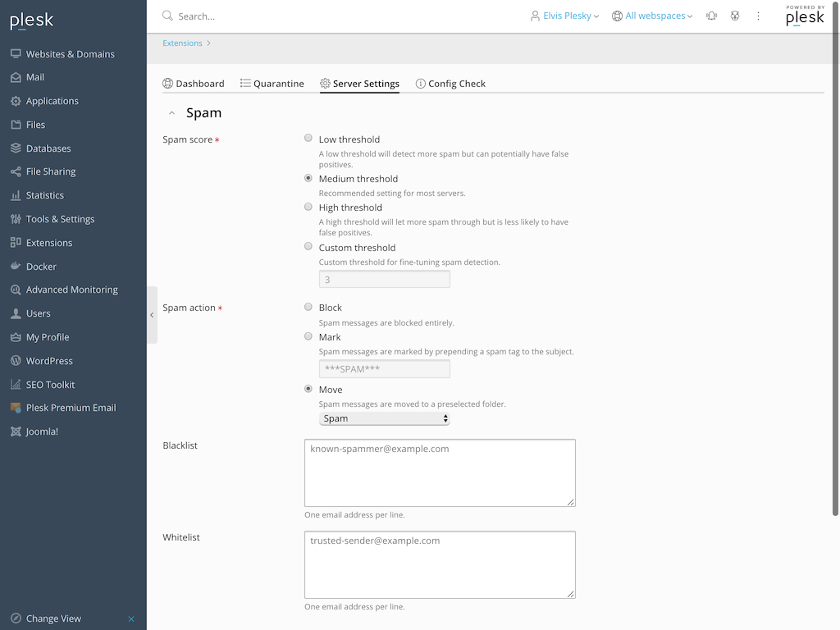Collapse the Spam settings section
This screenshot has width=840, height=630.
[172, 112]
